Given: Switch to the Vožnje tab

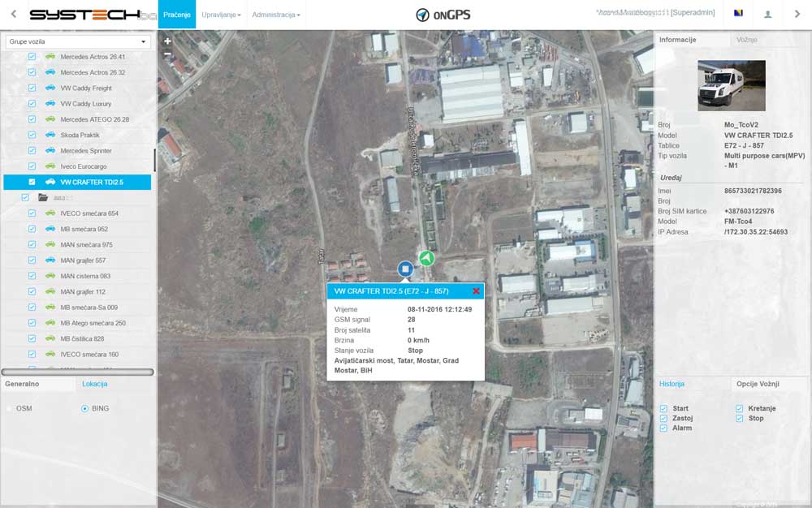Looking at the screenshot, I should [x=748, y=40].
